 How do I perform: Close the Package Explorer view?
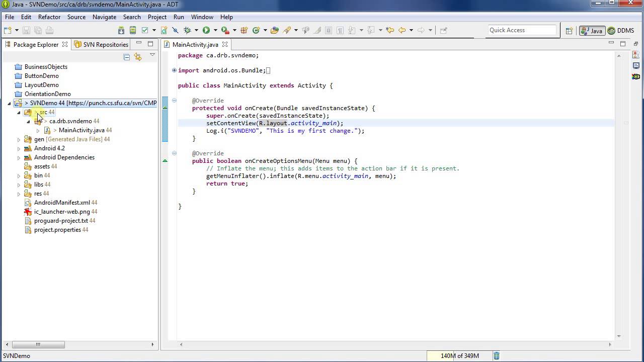65,44
